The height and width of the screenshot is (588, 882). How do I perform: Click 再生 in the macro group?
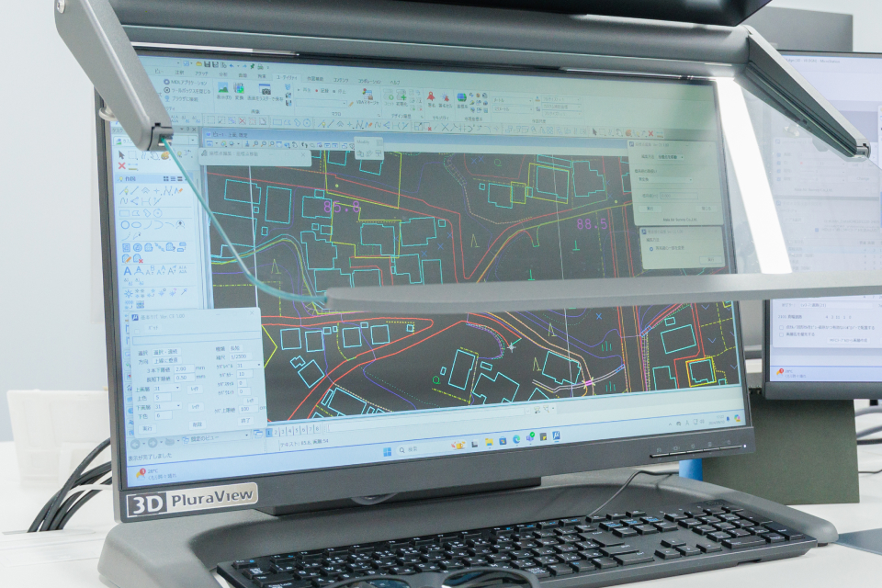click(x=304, y=90)
